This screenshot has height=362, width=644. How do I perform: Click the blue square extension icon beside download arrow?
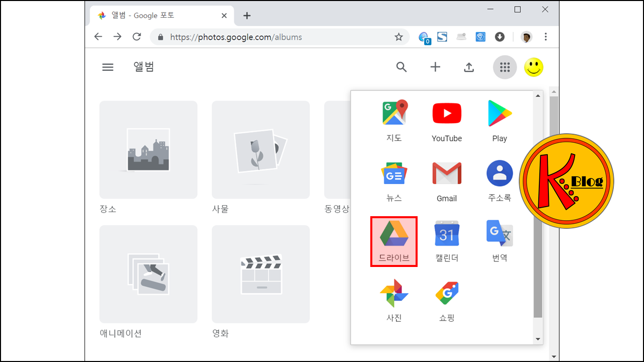coord(480,37)
